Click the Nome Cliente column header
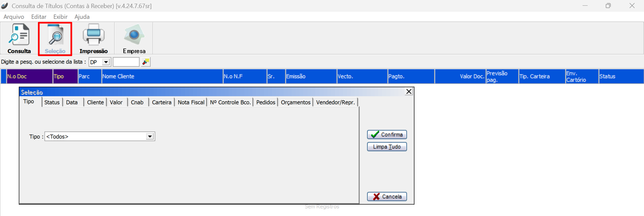 pyautogui.click(x=162, y=76)
